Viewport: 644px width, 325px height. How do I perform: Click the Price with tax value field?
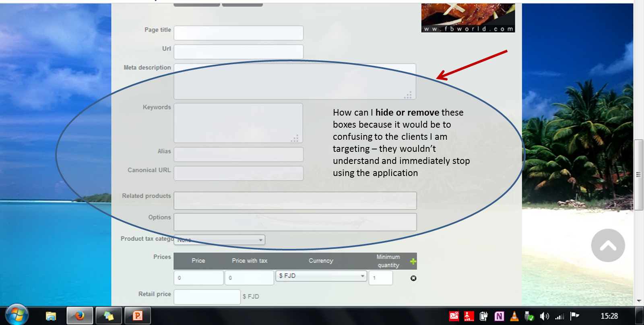(x=250, y=278)
